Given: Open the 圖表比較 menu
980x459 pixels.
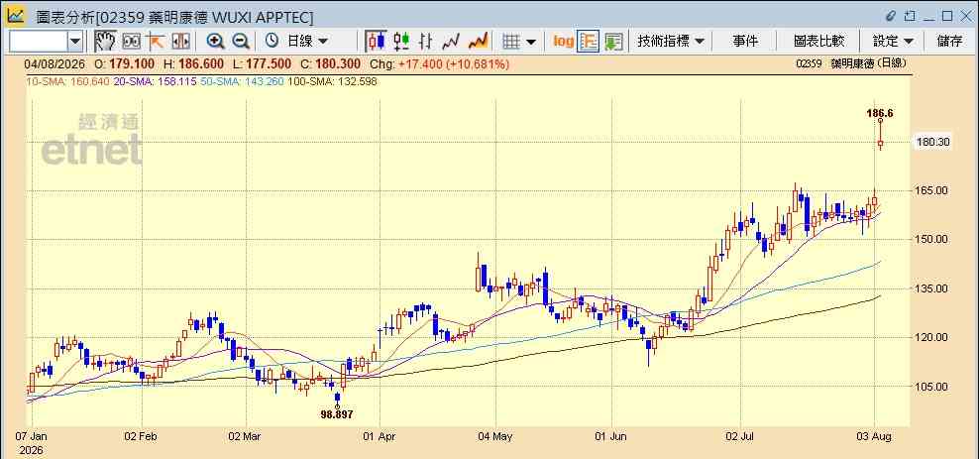Looking at the screenshot, I should coord(818,42).
